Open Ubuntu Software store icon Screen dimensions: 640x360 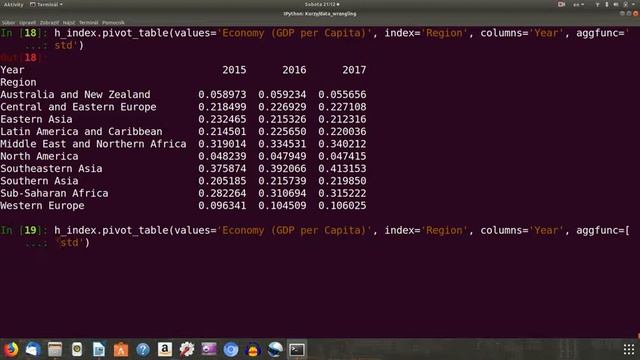(x=121, y=349)
